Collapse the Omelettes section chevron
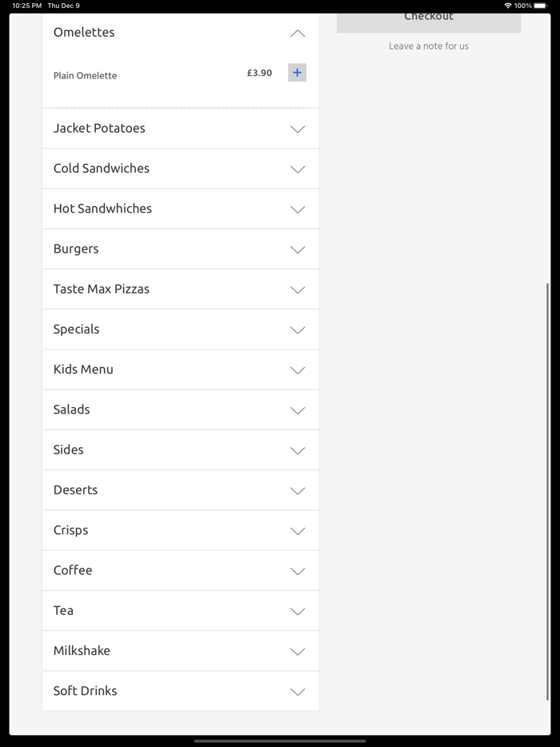 (x=298, y=34)
